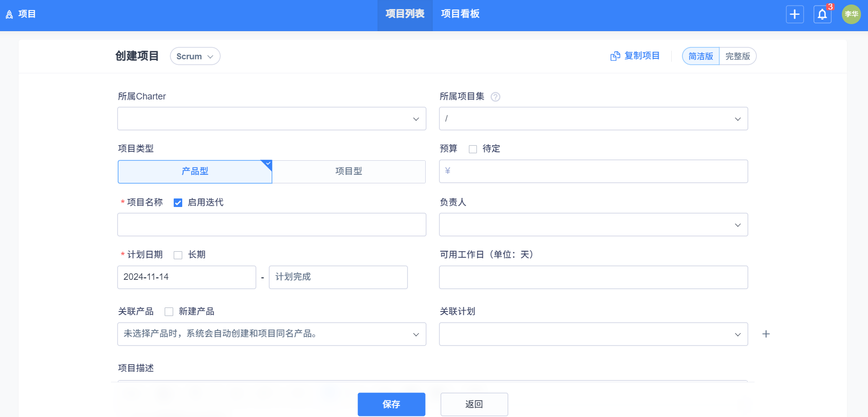This screenshot has width=868, height=417.
Task: Click the 返回 button
Action: coord(474,404)
